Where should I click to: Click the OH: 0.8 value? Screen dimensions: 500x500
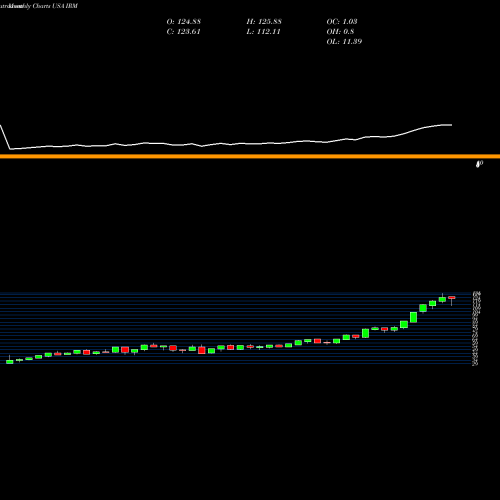click(340, 32)
